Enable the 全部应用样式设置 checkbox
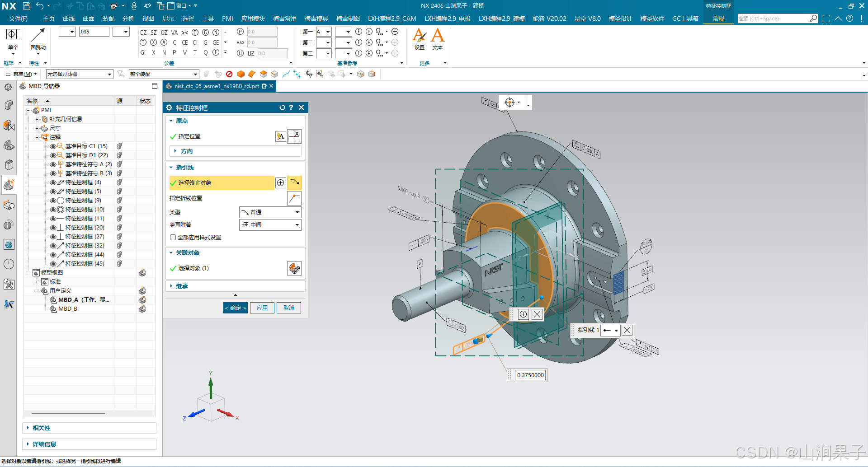The image size is (868, 467). click(x=173, y=238)
